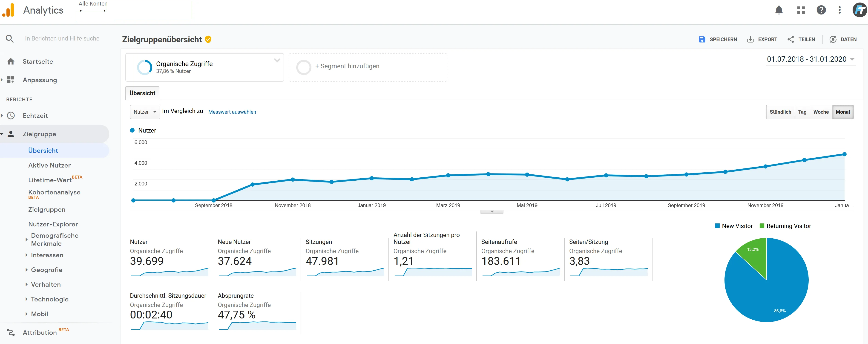
Task: Click the Neue Nutzer 37.624 value
Action: point(235,261)
